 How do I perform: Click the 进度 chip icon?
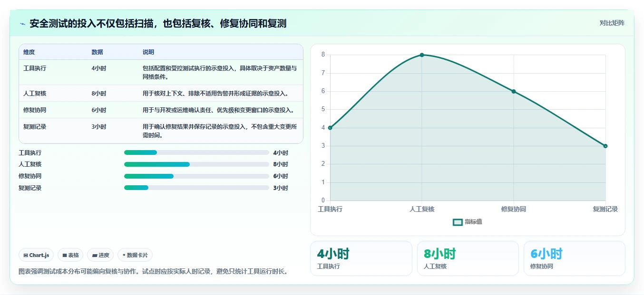[x=95, y=255]
